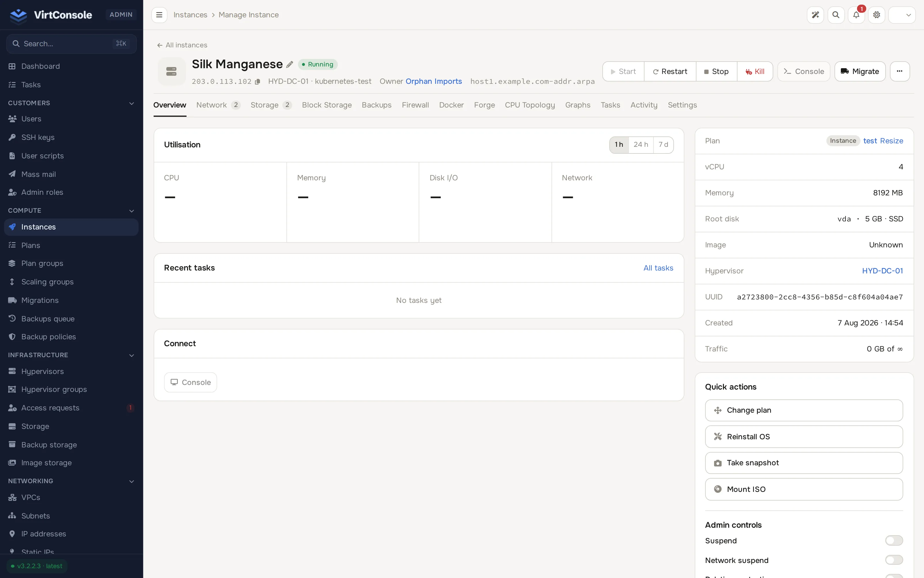Click the theme settings gear icon
The image size is (924, 578).
tap(877, 15)
